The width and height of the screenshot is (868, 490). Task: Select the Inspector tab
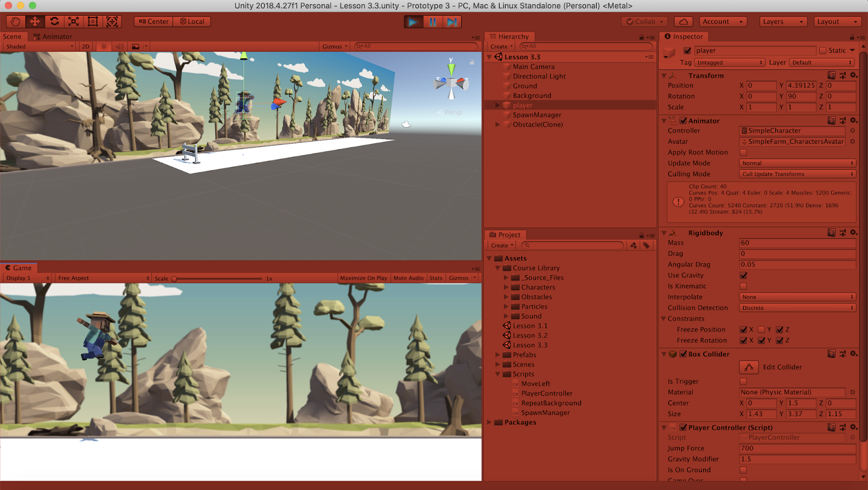pos(684,37)
